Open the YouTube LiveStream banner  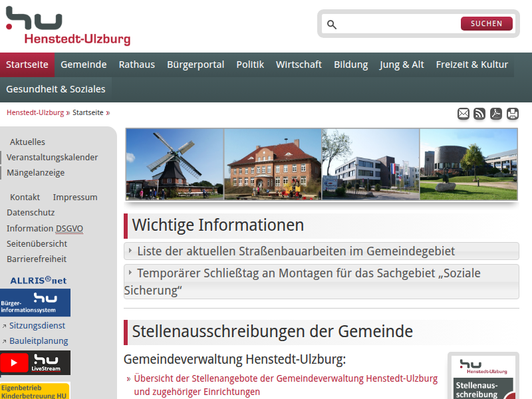[x=35, y=363]
